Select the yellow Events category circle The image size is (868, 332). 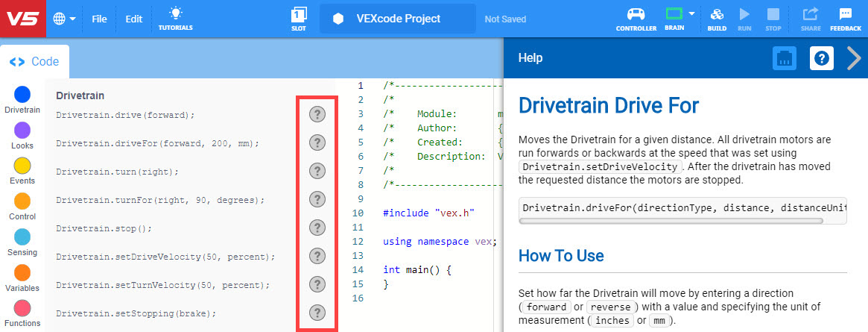[x=22, y=166]
